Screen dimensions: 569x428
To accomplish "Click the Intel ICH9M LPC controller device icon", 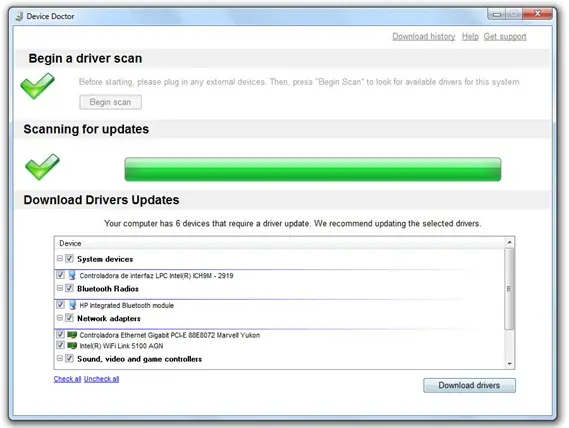I will coord(72,275).
